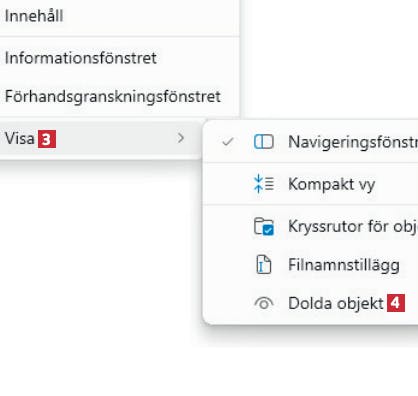
Task: Click the navigation pane layout icon
Action: 264,142
